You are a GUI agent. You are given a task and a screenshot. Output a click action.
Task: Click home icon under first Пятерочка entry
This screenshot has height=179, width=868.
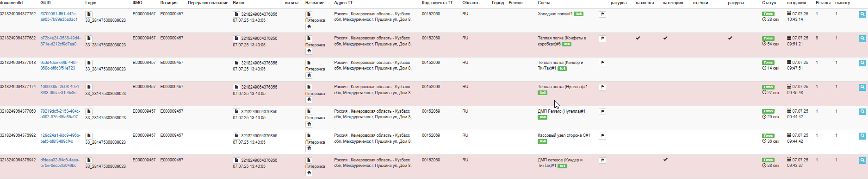click(x=309, y=27)
